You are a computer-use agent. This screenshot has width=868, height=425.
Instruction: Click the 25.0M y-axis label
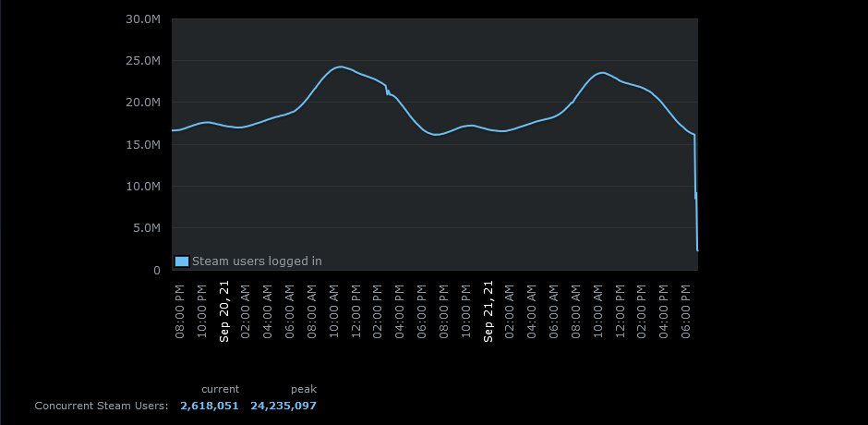tap(143, 60)
